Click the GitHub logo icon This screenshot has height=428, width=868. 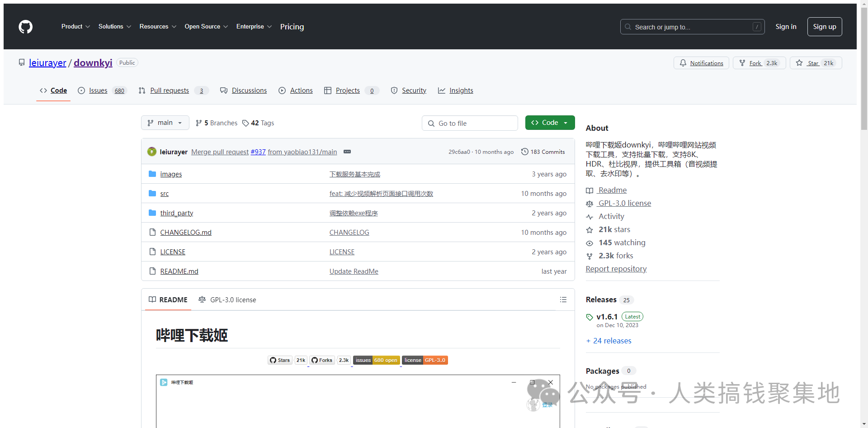point(25,27)
